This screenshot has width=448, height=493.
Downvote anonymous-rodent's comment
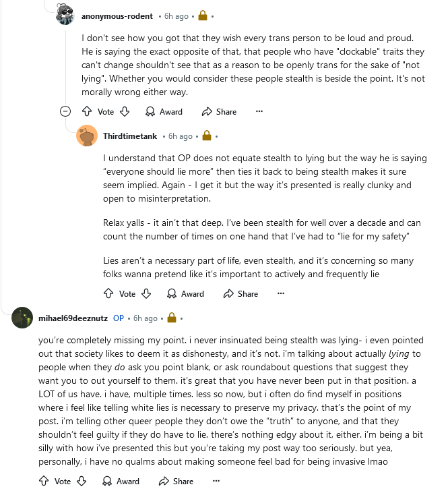(125, 112)
